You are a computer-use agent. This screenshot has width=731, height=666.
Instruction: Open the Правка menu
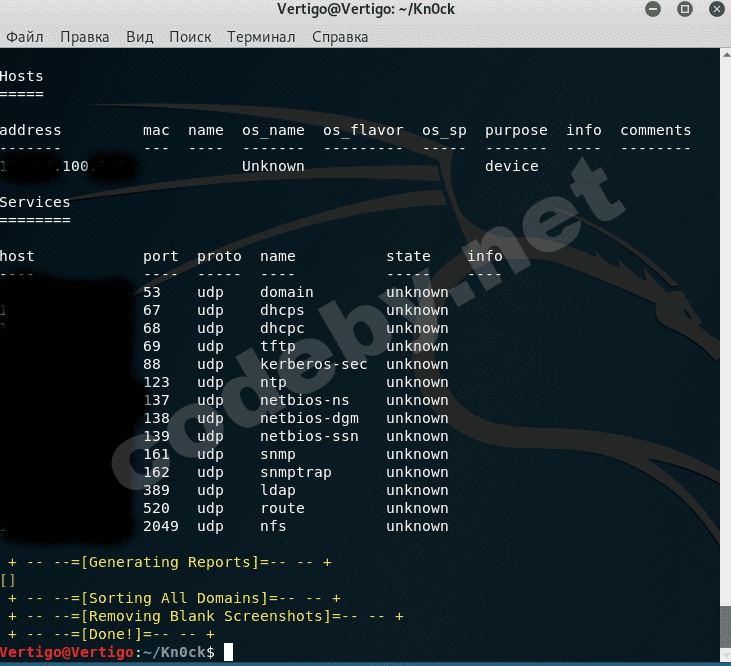[84, 37]
